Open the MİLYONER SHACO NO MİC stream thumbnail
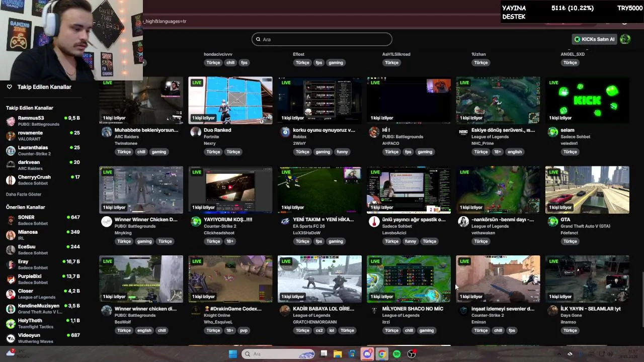Screen dimensions: 644x362 click(x=409, y=279)
